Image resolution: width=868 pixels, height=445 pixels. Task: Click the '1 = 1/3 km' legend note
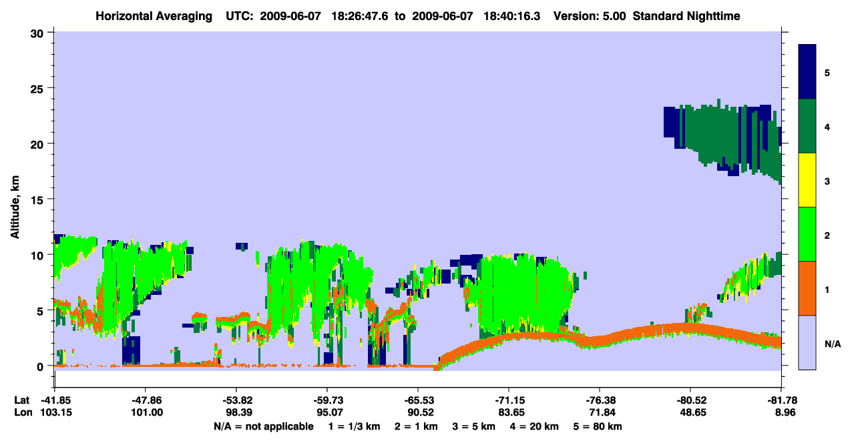click(354, 426)
